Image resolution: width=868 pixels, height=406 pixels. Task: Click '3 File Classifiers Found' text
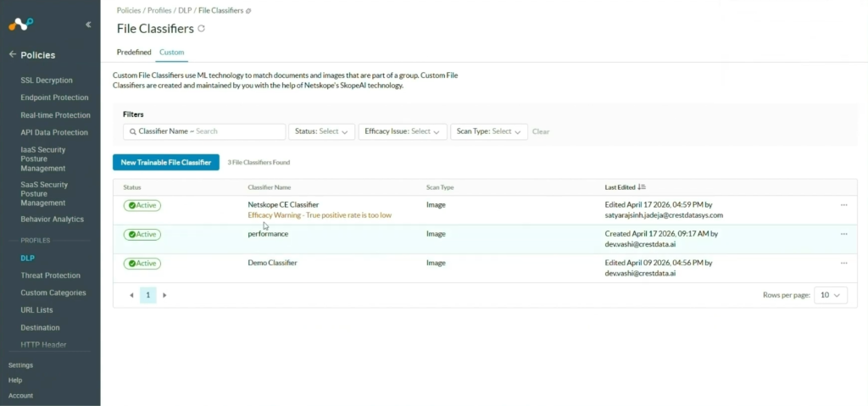point(259,162)
